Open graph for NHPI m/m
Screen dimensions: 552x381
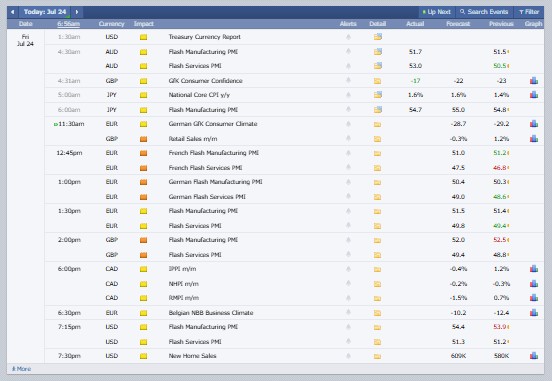[x=534, y=283]
